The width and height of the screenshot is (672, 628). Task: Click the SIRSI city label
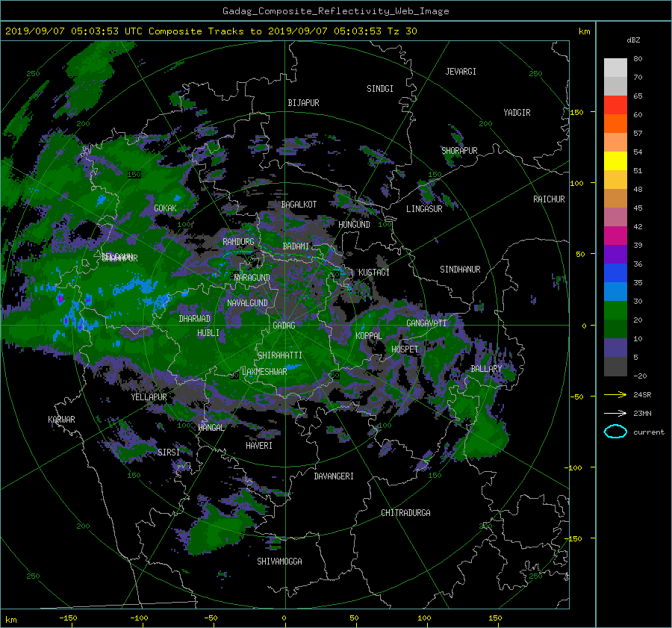169,453
